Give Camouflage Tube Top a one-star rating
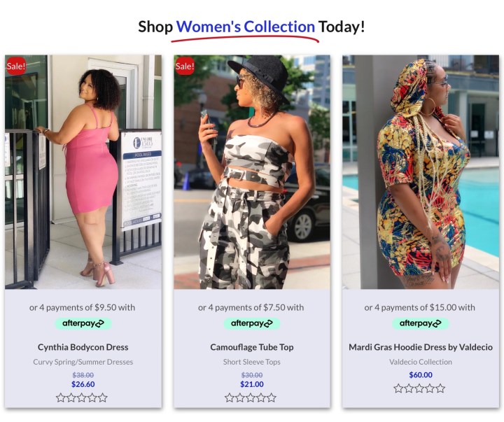The width and height of the screenshot is (504, 422). click(x=229, y=398)
